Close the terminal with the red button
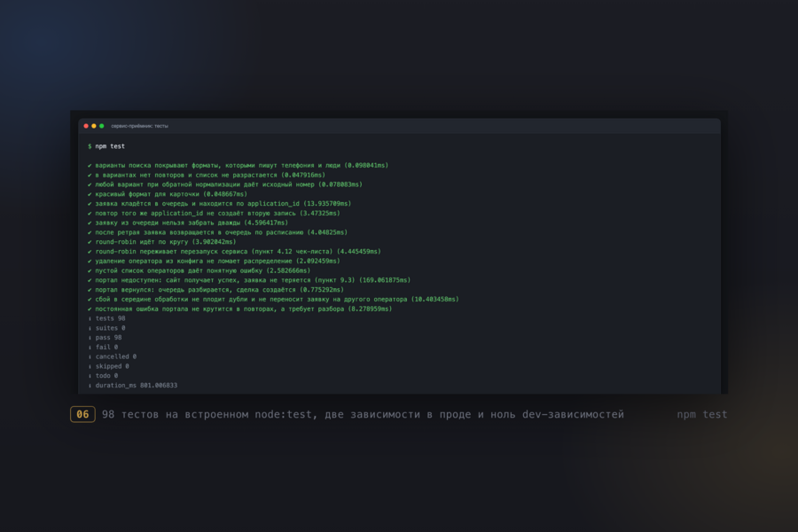This screenshot has height=532, width=798. click(86, 126)
